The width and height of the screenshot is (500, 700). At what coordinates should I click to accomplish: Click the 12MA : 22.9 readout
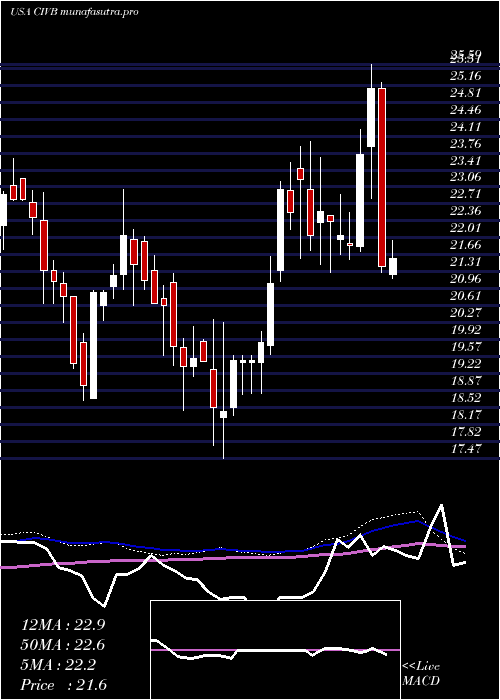[63, 625]
